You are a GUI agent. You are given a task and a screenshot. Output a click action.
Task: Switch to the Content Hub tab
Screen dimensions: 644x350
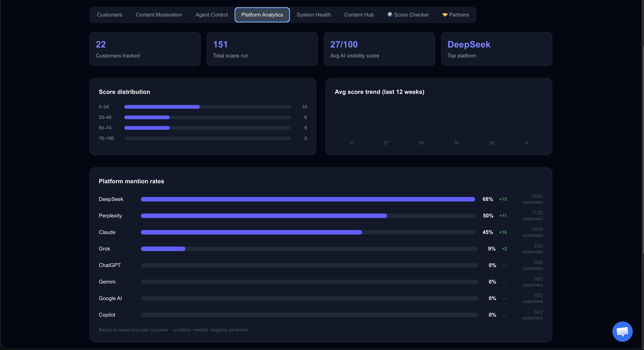click(359, 15)
